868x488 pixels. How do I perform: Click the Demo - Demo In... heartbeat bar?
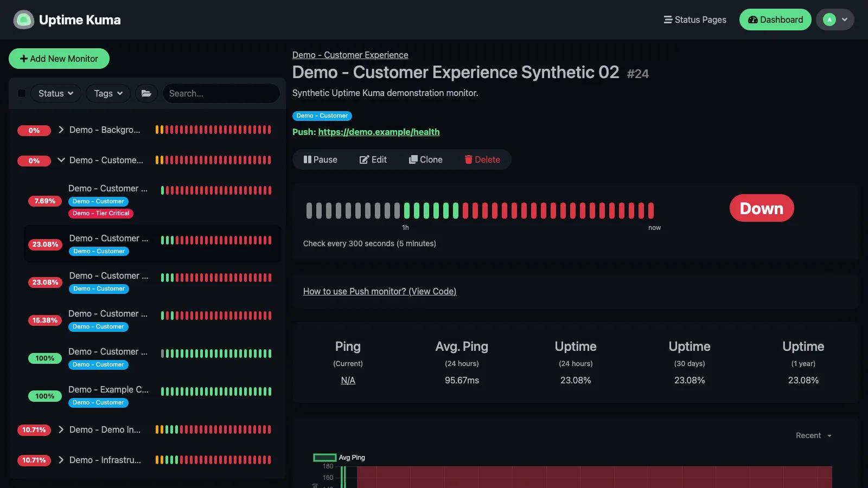[x=213, y=429]
